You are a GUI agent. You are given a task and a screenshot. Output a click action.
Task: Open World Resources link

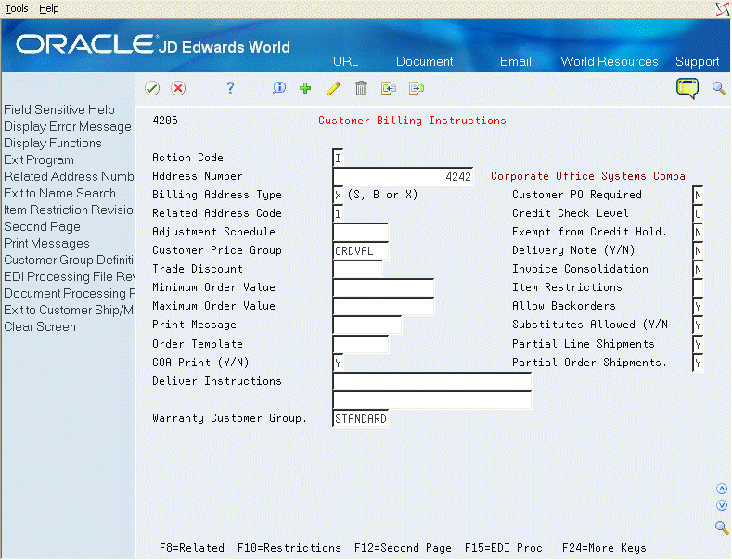tap(610, 61)
